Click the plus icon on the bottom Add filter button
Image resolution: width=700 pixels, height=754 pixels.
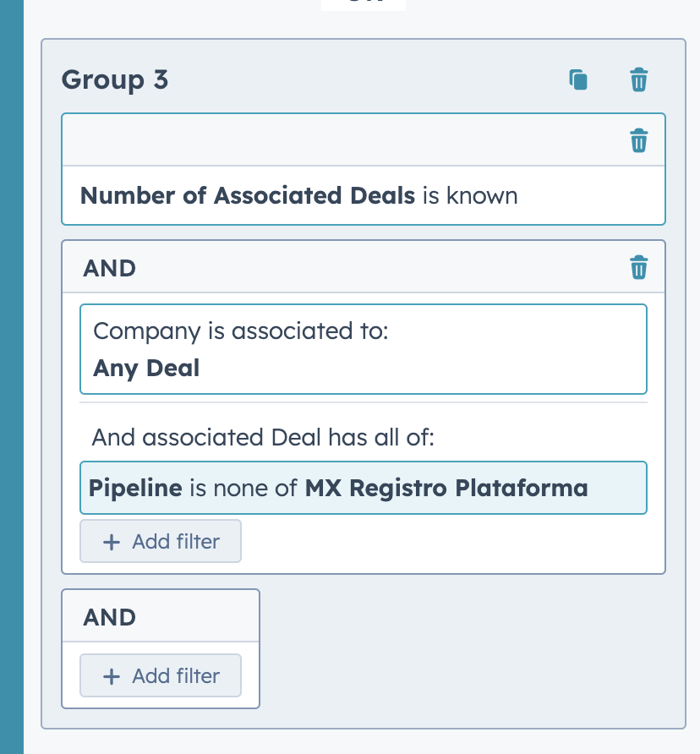pyautogui.click(x=111, y=675)
